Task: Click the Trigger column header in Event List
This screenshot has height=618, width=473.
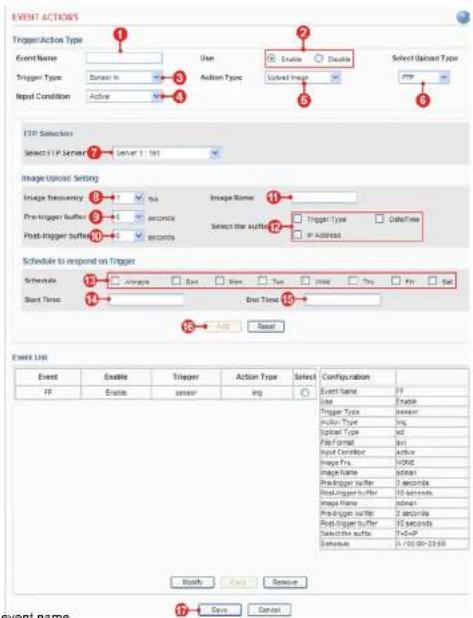Action: tap(186, 377)
